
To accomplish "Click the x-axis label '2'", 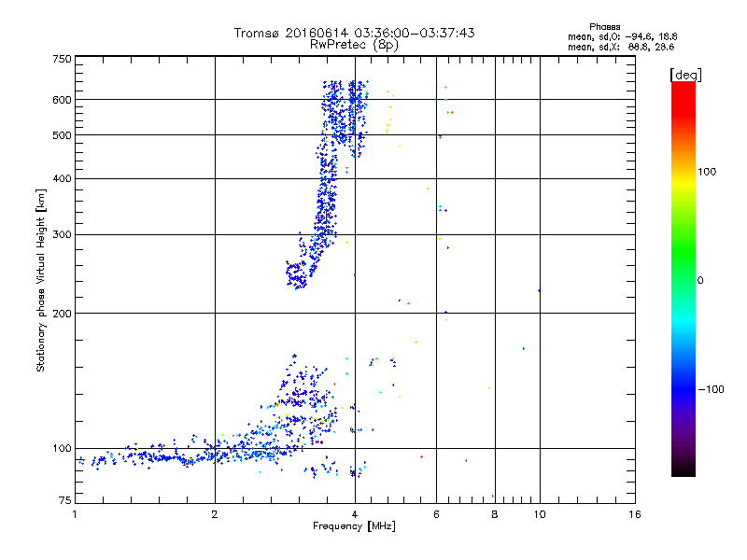I will click(x=215, y=514).
